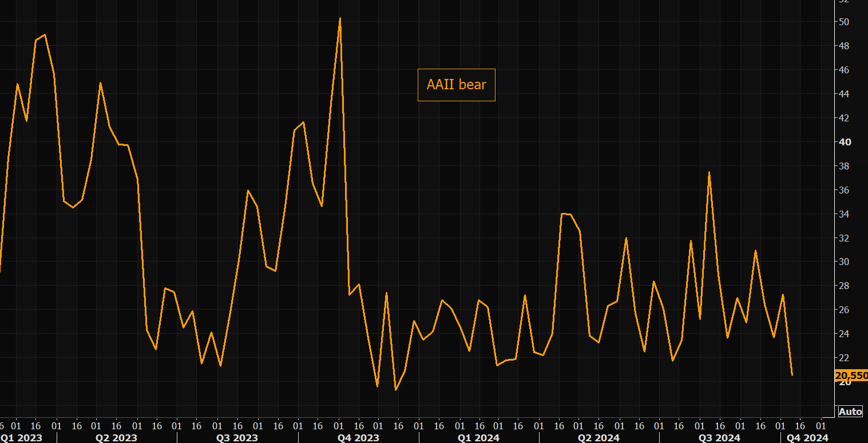
Task: Select the AAII bear legend label
Action: [456, 85]
